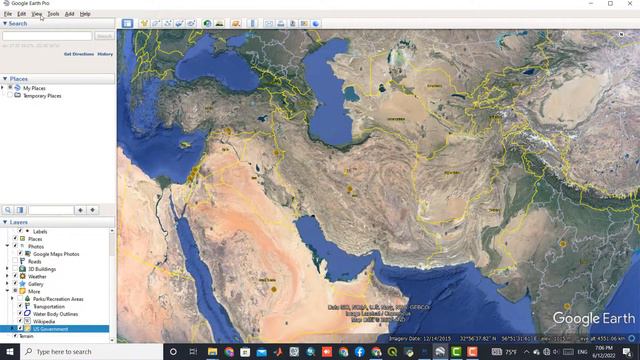640x360 pixels.
Task: Uncheck the Labels layer checkbox
Action: (x=20, y=231)
